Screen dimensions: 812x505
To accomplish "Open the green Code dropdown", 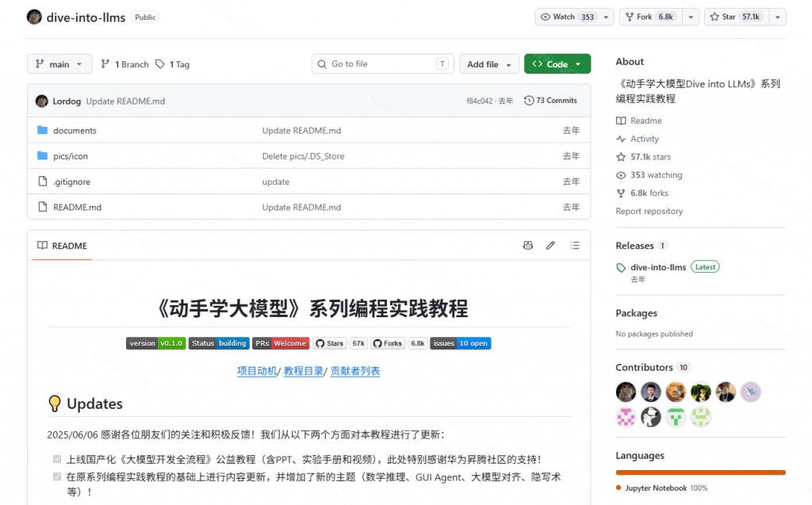I will coord(557,63).
